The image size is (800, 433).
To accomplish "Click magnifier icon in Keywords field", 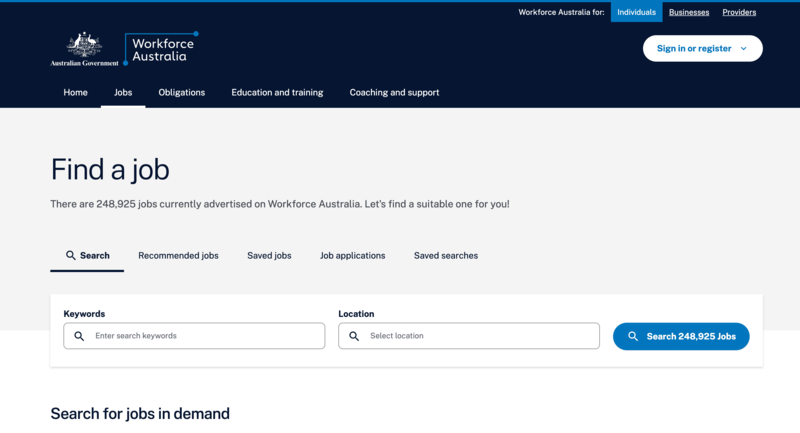I will click(x=79, y=336).
